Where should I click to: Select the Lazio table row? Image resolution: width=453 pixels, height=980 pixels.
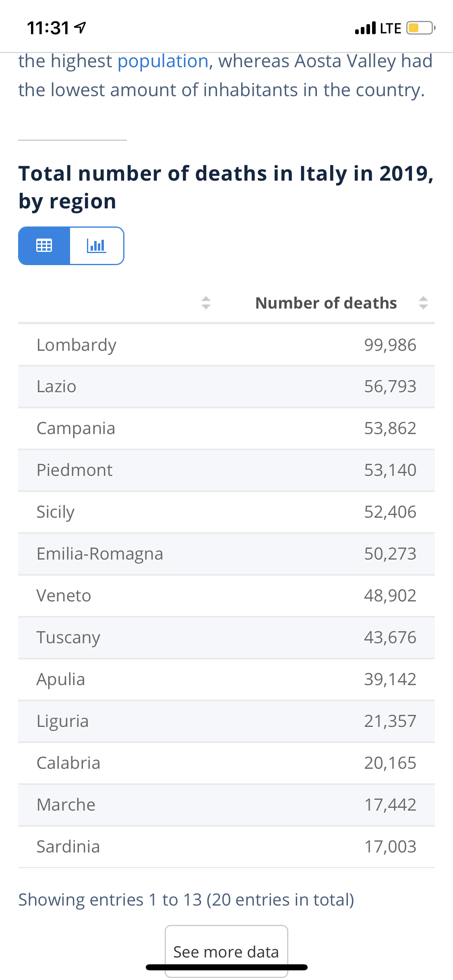pos(226,387)
